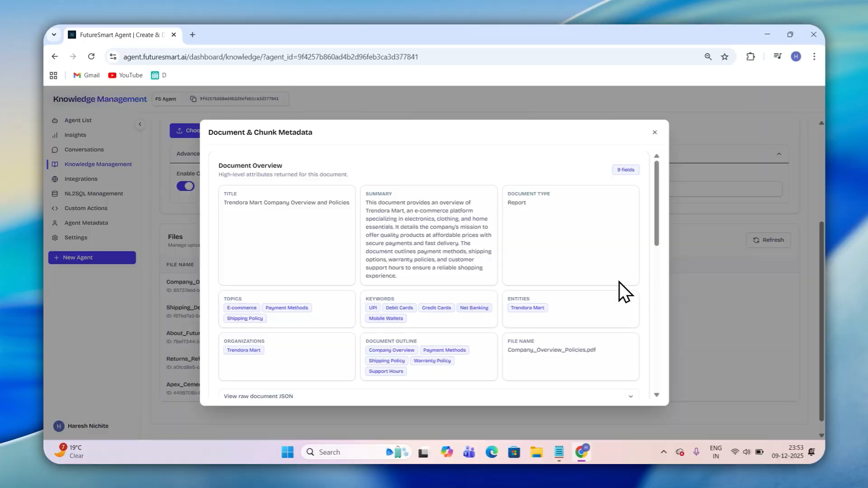The width and height of the screenshot is (868, 488).
Task: Open Microsoft Store from taskbar
Action: click(514, 452)
